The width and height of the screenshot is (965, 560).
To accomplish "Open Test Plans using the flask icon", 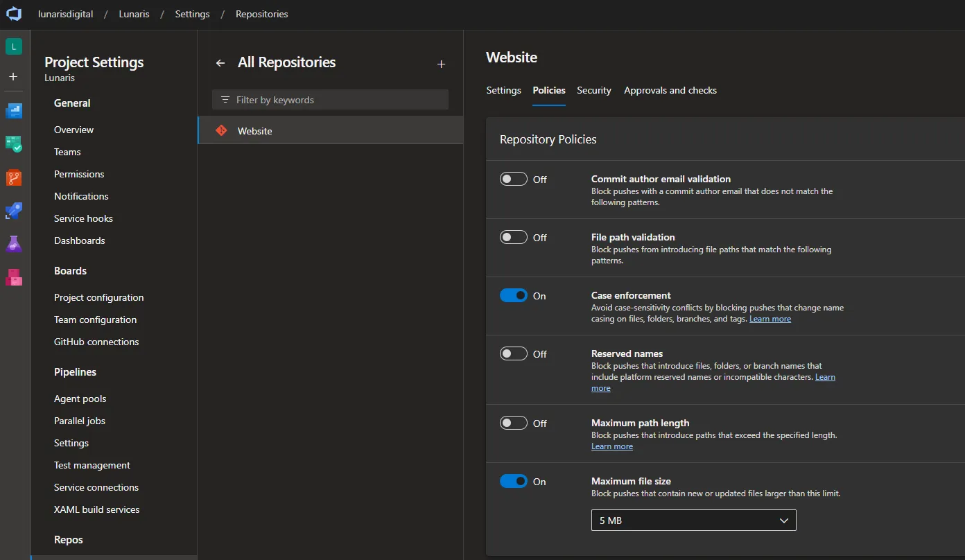I will 14,244.
